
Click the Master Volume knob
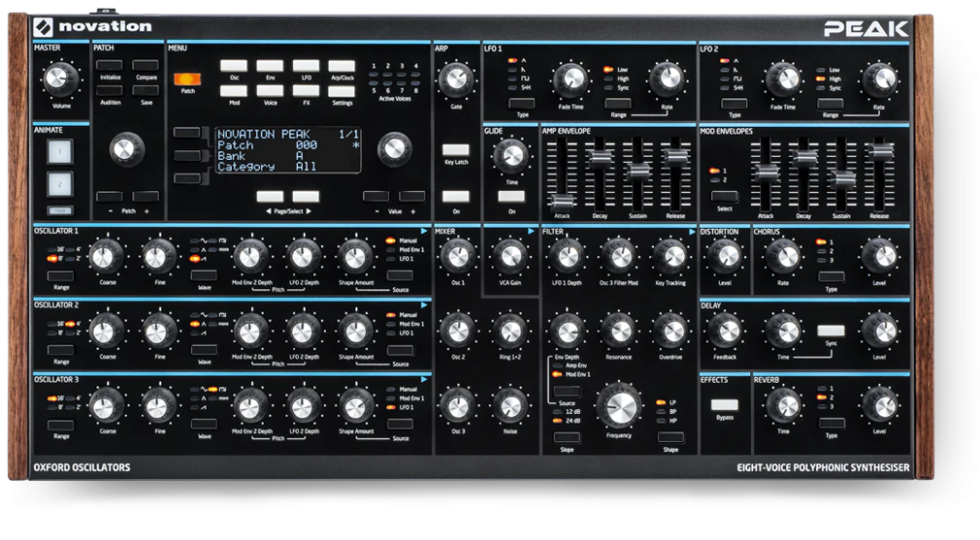60,79
